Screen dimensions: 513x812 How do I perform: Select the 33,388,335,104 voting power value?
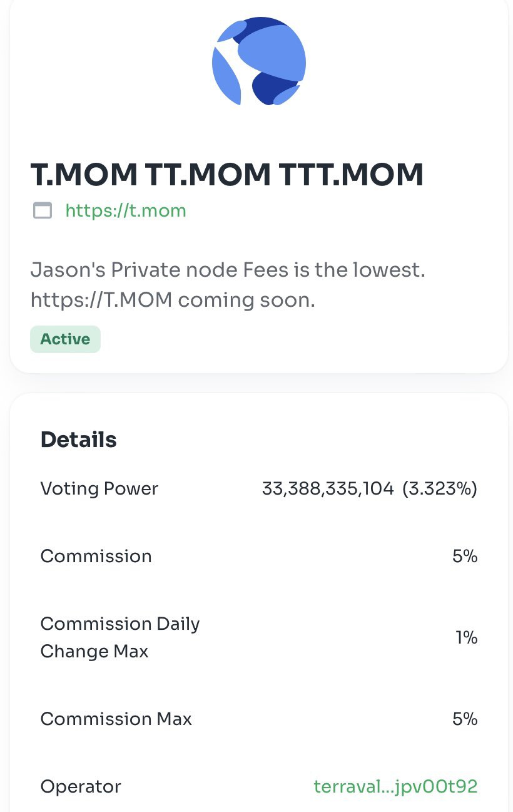coord(328,489)
